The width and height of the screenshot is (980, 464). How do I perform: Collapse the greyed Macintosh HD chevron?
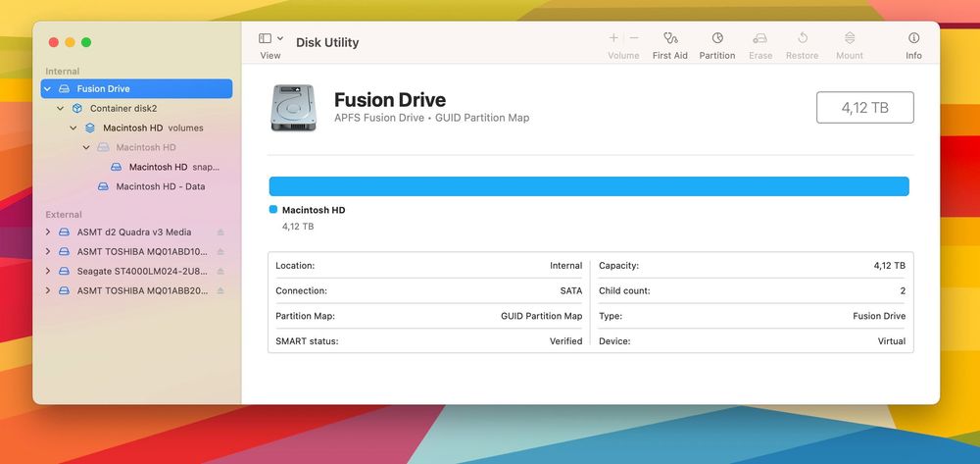(x=86, y=147)
